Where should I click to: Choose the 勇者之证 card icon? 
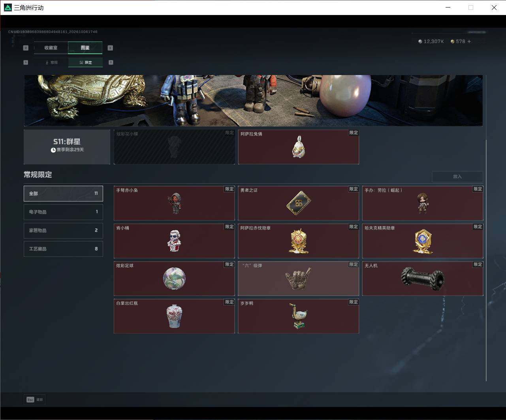[299, 203]
